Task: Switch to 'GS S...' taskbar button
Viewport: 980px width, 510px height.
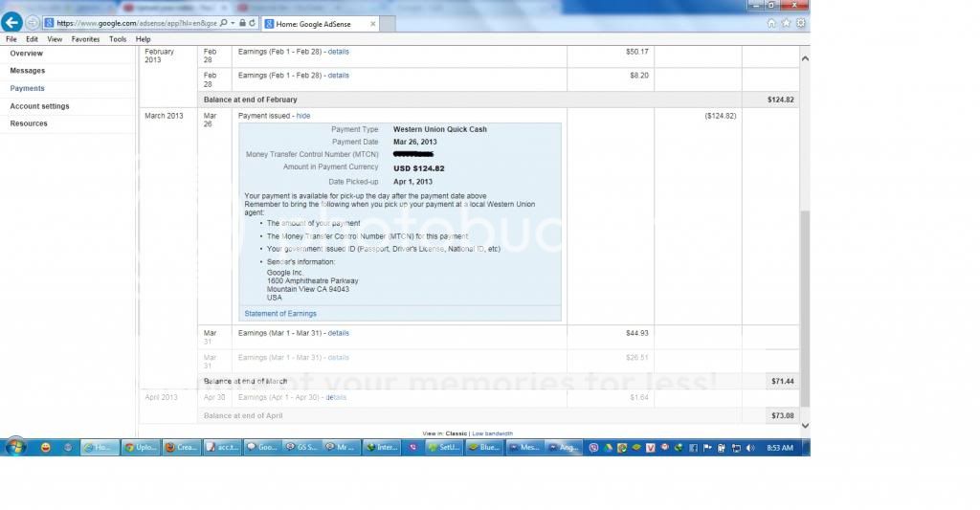Action: [x=301, y=447]
